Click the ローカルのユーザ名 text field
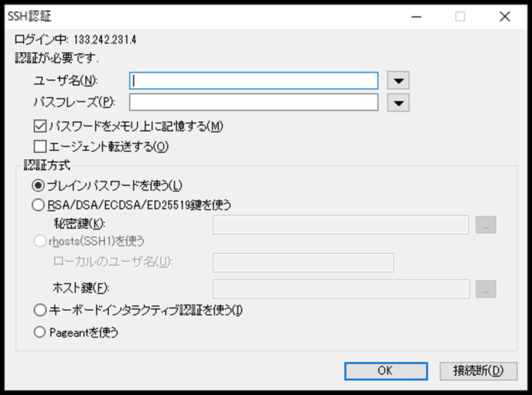The image size is (532, 395). tap(303, 263)
